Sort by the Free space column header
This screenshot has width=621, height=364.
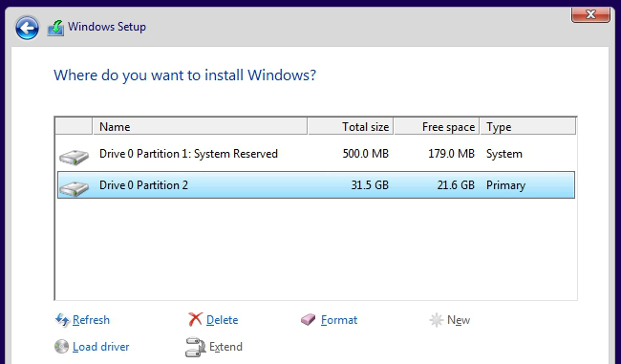[x=437, y=126]
